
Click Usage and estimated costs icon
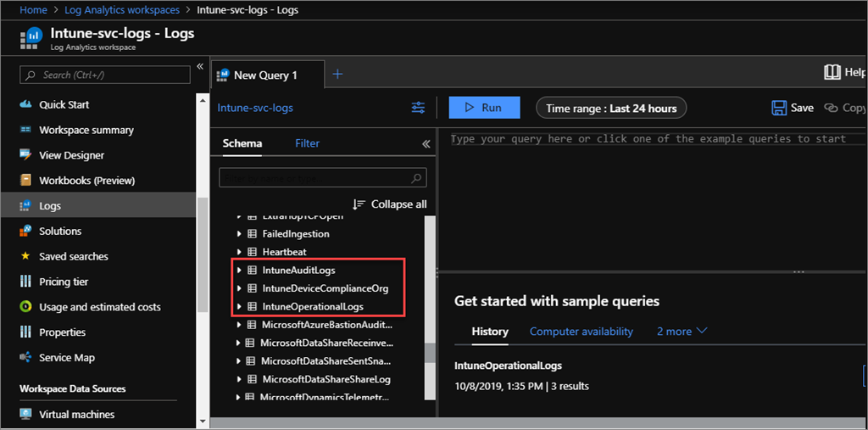[25, 307]
